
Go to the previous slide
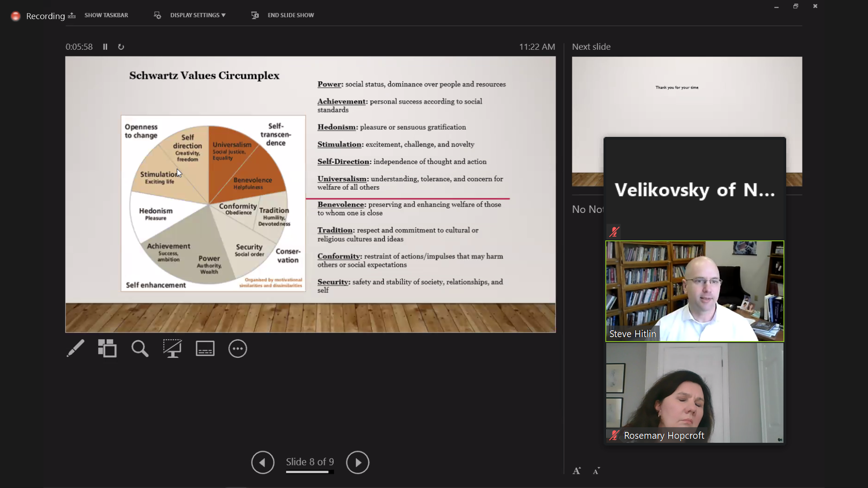click(x=263, y=462)
